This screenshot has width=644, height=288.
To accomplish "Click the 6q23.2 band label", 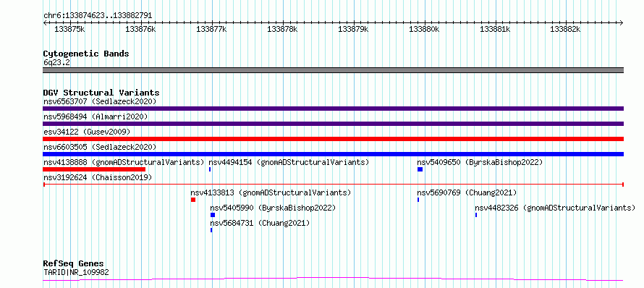I will point(56,62).
